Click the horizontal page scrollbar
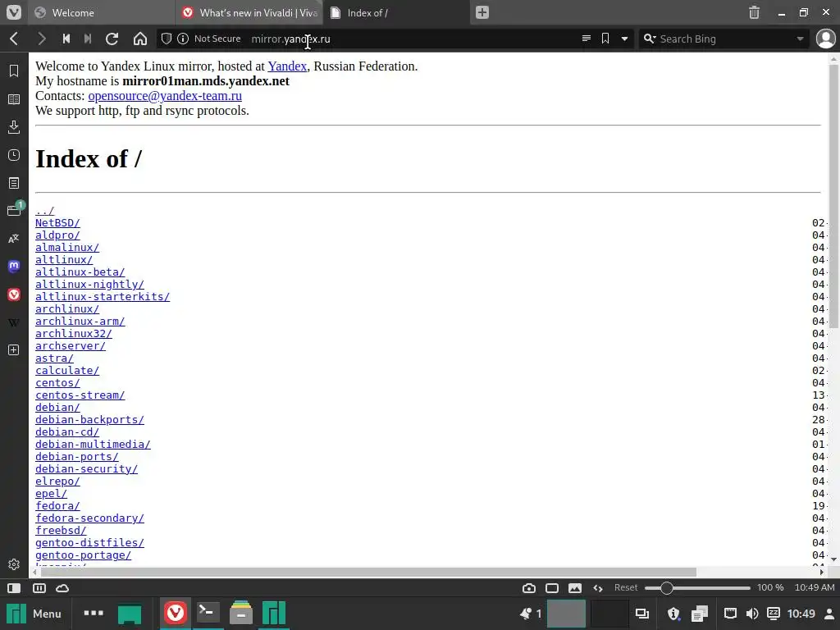 pos(368,572)
